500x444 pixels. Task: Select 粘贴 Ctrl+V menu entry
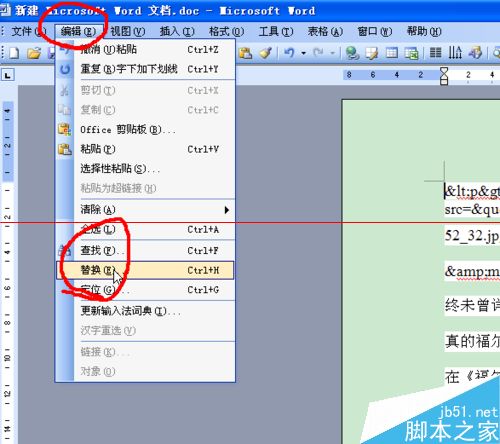[146, 149]
